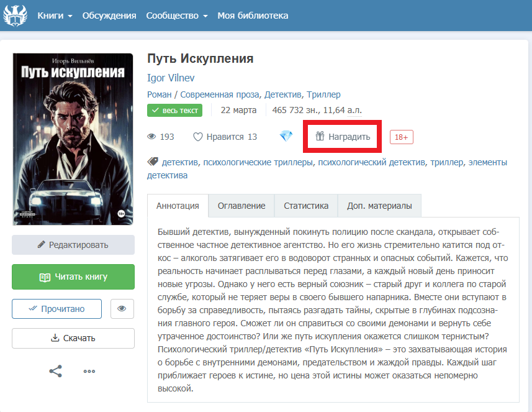The width and height of the screenshot is (532, 412).
Task: Click the book cover thumbnail
Action: pyautogui.click(x=73, y=139)
